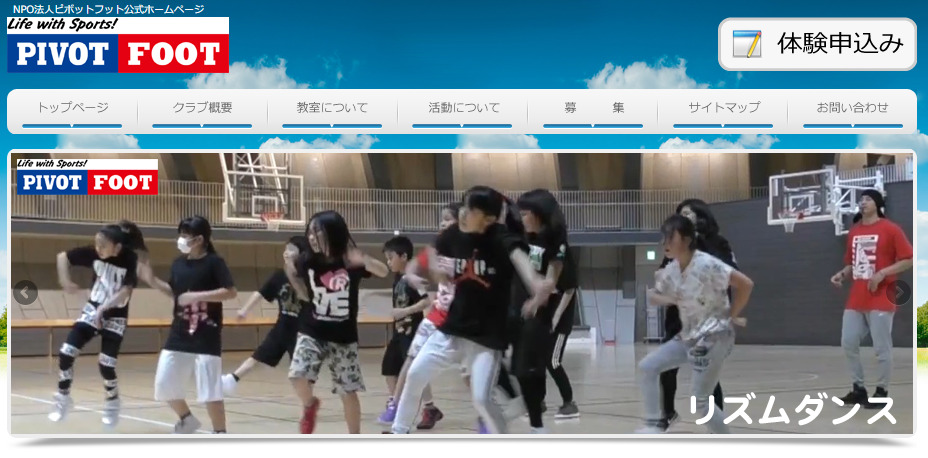
Task: Click the NPO法人ピボットフット公式ホームページ heading text
Action: click(x=108, y=9)
